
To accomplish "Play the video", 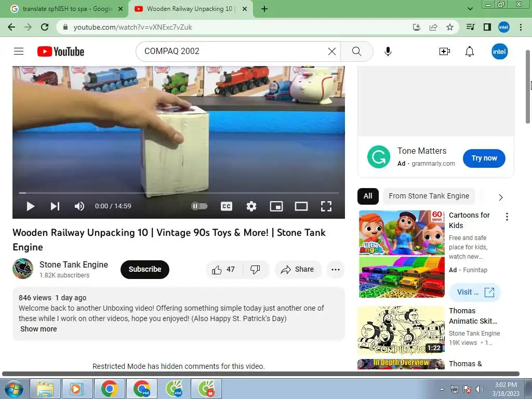I will [31, 206].
